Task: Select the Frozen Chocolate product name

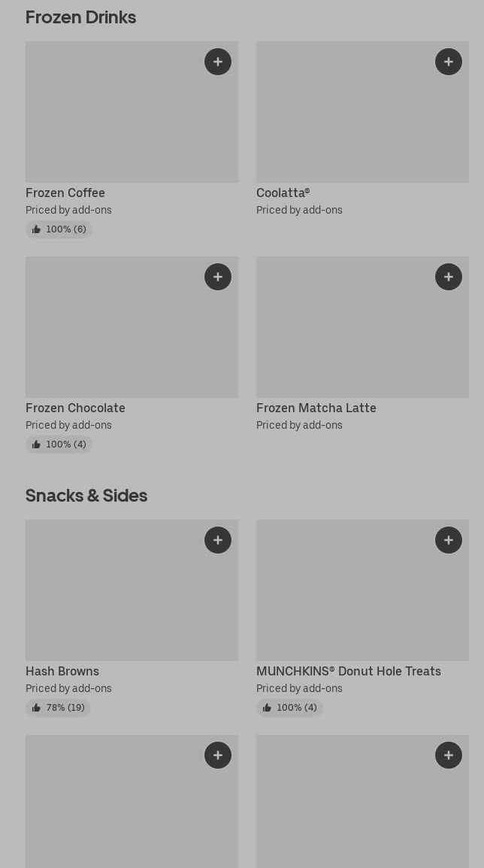Action: pos(75,408)
